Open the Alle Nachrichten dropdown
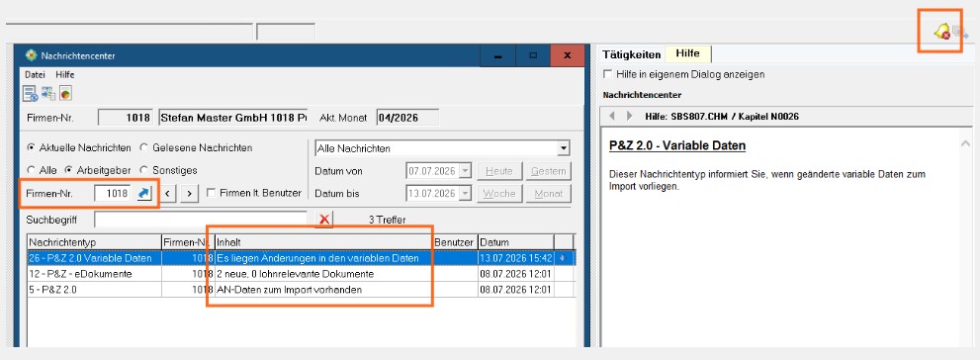Viewport: 980px width, 360px height. tap(564, 148)
